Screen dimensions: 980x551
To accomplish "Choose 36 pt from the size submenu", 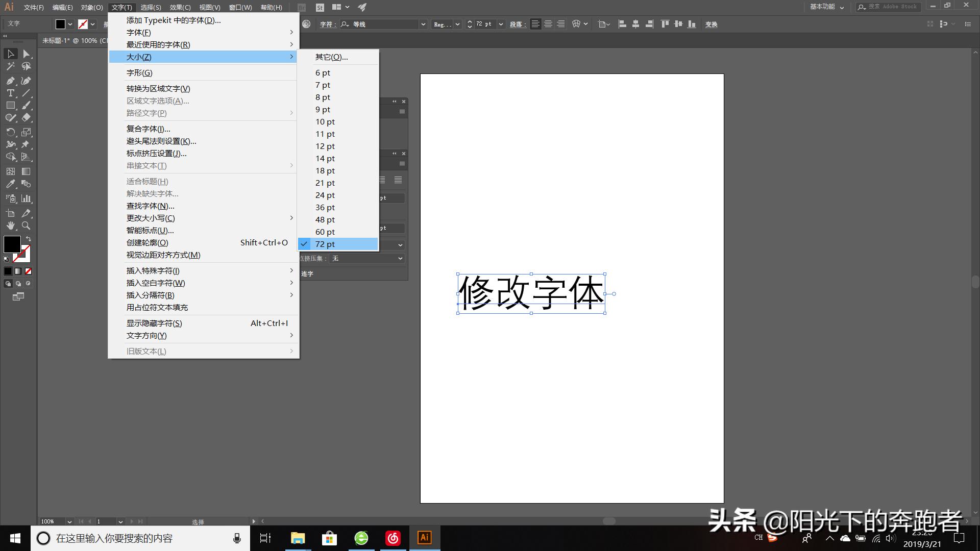I will coord(325,207).
